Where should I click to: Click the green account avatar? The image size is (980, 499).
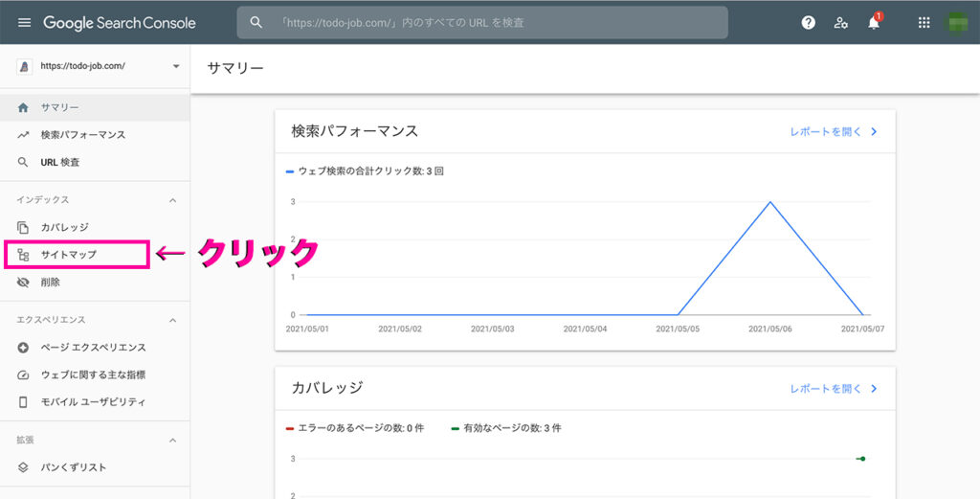(x=957, y=23)
